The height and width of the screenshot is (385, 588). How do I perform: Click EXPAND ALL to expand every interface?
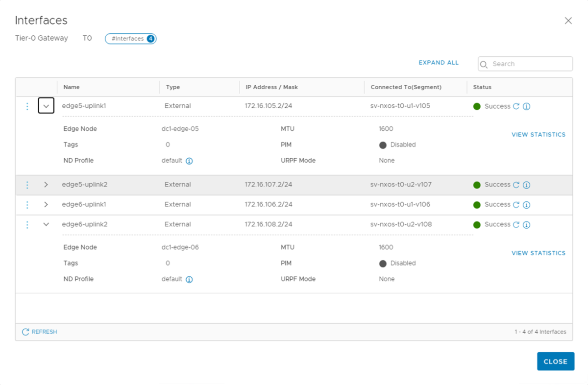(x=438, y=63)
